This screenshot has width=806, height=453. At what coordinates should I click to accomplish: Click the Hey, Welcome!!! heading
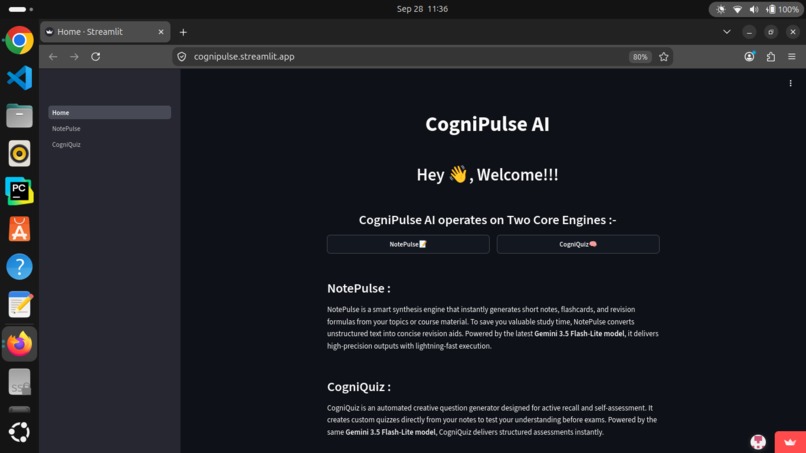(x=487, y=175)
